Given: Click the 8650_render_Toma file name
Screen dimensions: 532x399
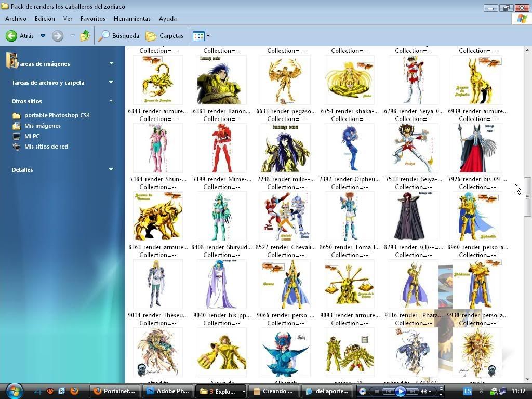Looking at the screenshot, I should [x=350, y=247].
